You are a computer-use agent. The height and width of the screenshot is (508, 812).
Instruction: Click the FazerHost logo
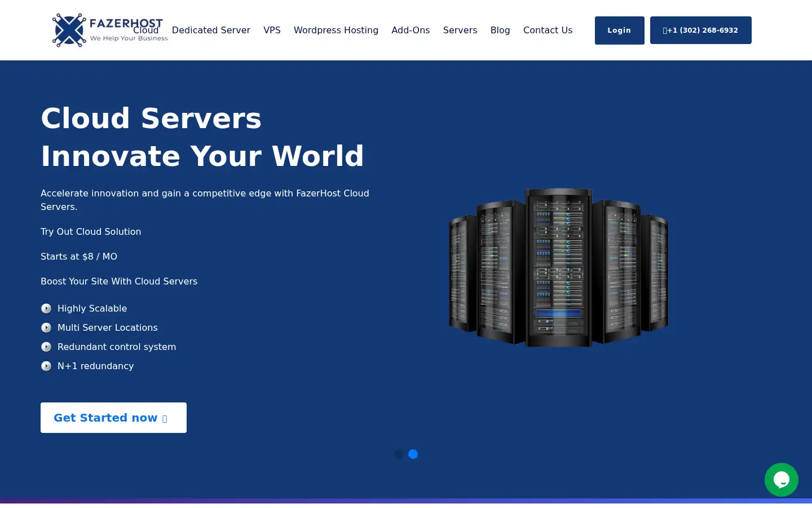point(109,30)
